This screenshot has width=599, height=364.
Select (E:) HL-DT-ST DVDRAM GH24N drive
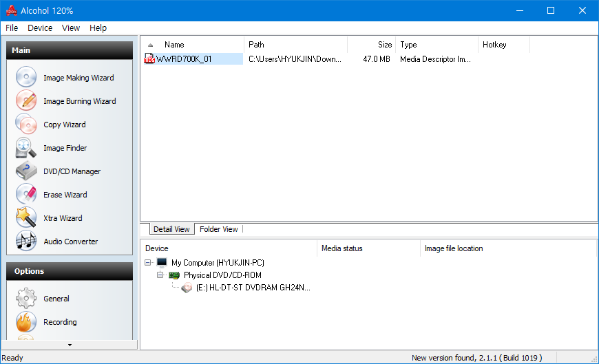click(253, 287)
